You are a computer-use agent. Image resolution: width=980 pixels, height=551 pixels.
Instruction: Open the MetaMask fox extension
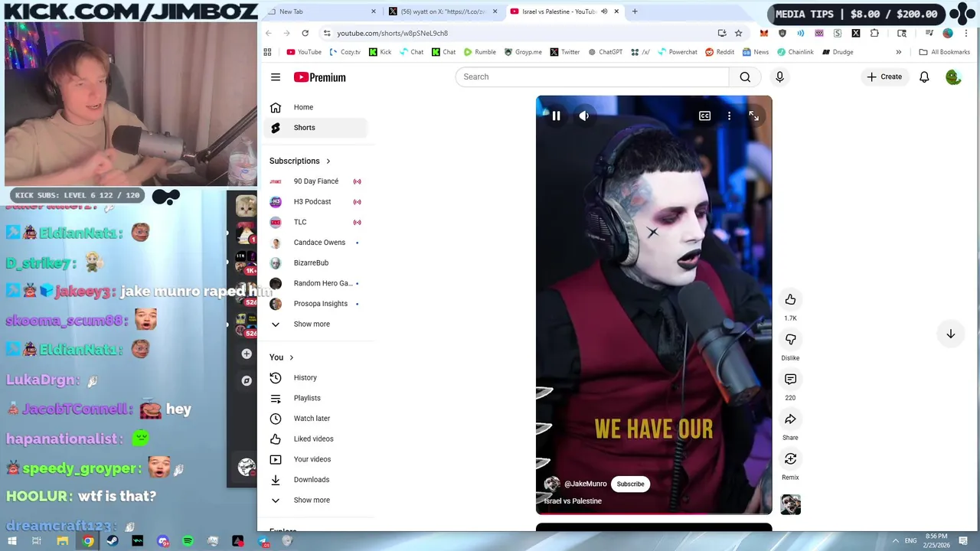[x=763, y=33]
